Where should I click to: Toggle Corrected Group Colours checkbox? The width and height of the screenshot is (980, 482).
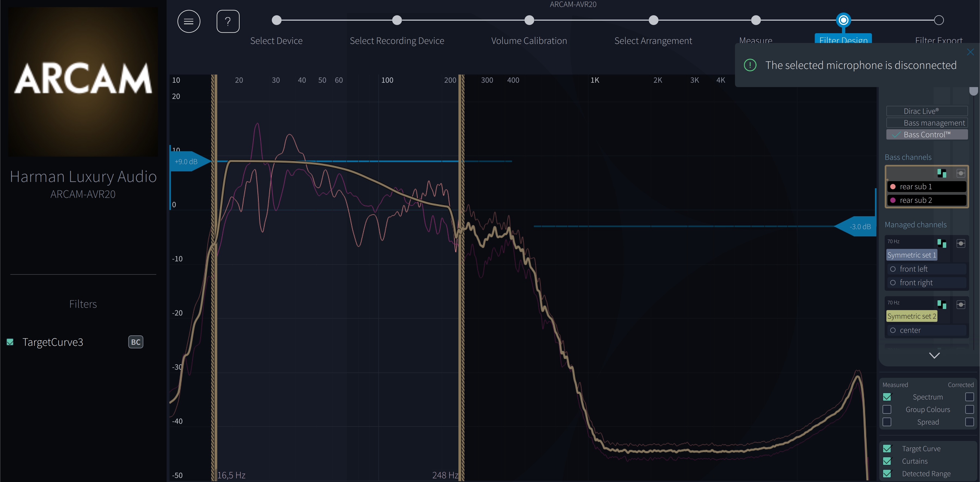(969, 409)
